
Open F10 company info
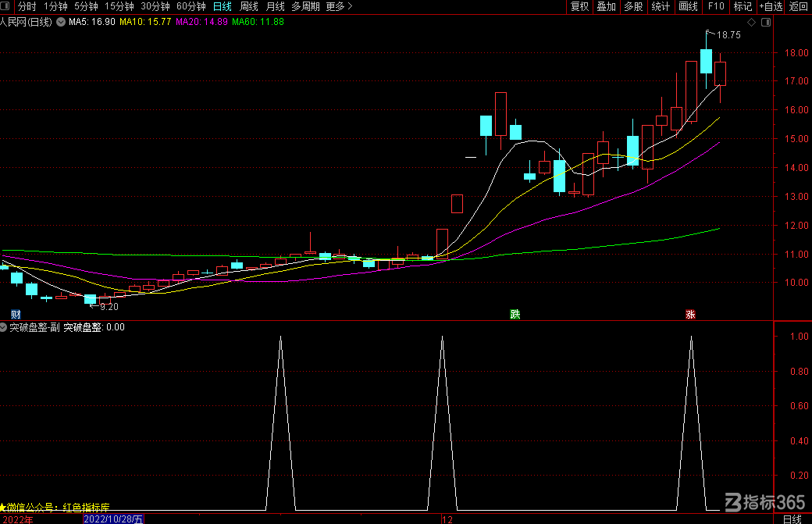tap(716, 6)
